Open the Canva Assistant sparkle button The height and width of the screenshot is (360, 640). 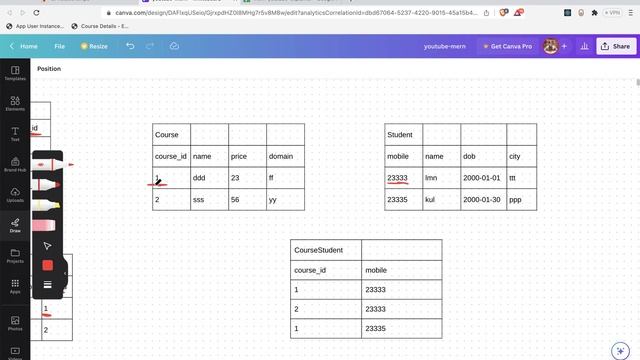(621, 351)
